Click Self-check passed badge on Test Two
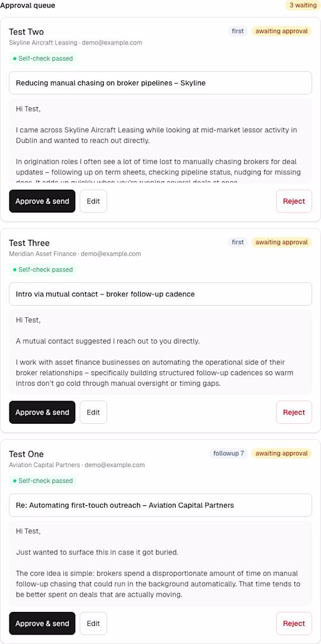This screenshot has width=321, height=644. click(43, 59)
